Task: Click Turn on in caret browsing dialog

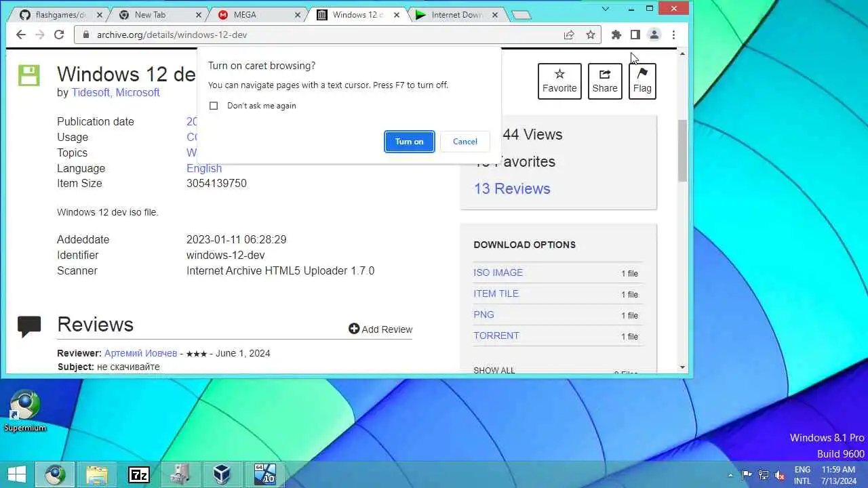Action: click(409, 142)
